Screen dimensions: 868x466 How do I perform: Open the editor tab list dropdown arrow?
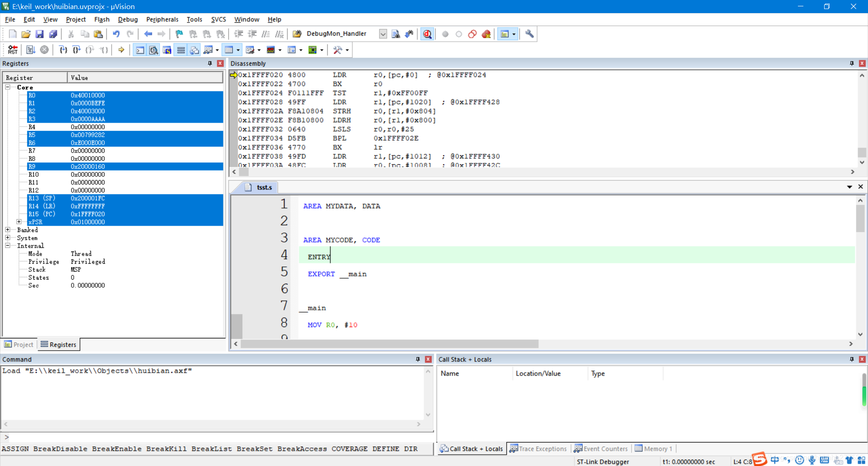click(x=849, y=187)
